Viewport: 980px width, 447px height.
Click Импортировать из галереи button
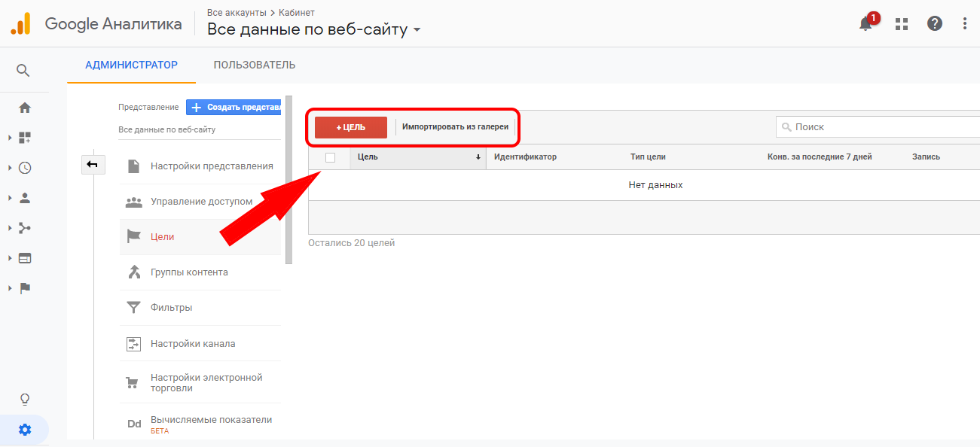[x=455, y=126]
